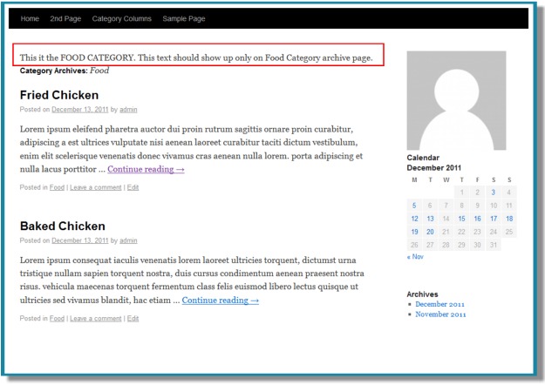Open the Fried Chicken post title
The image size is (545, 392).
59,95
